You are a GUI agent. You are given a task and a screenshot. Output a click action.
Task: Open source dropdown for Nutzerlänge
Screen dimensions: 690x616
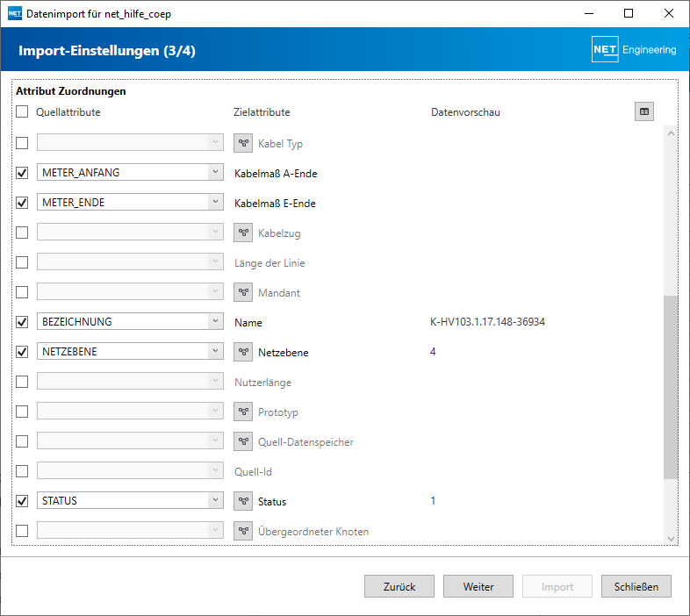pos(130,381)
